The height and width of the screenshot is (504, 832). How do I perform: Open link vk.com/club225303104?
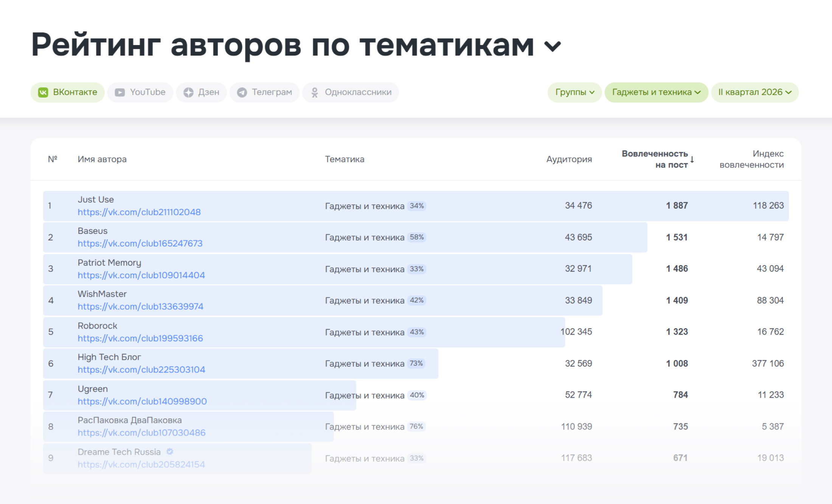pos(141,370)
